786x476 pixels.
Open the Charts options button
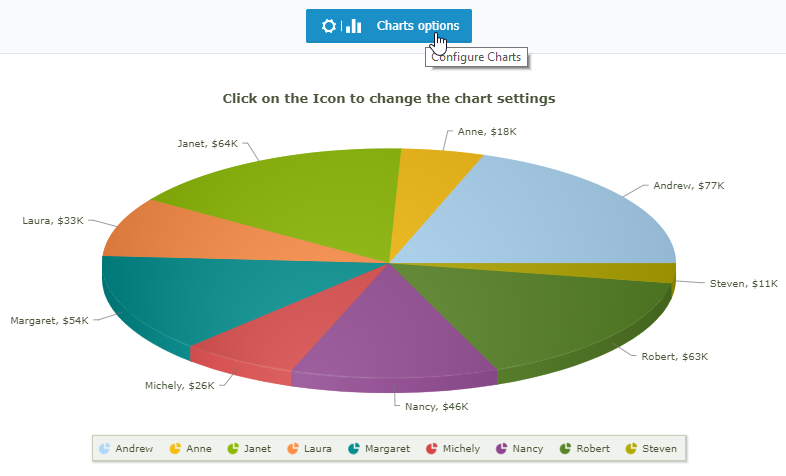pos(389,26)
